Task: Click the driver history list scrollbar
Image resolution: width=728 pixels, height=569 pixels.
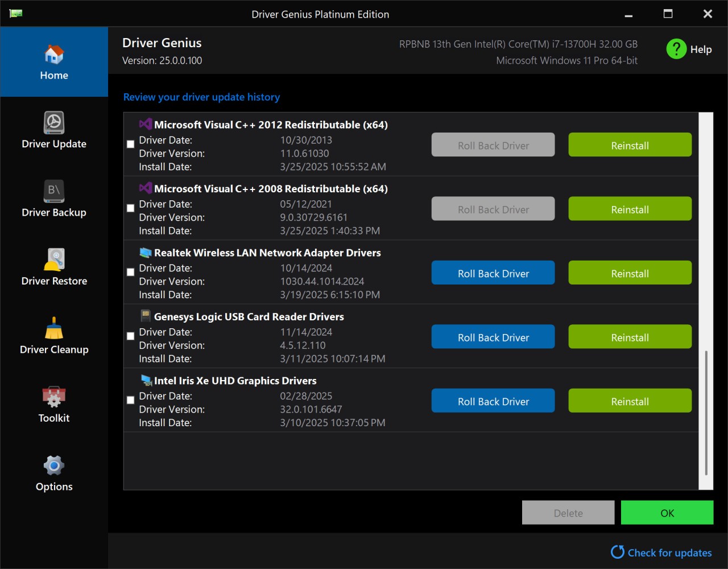Action: click(x=706, y=413)
